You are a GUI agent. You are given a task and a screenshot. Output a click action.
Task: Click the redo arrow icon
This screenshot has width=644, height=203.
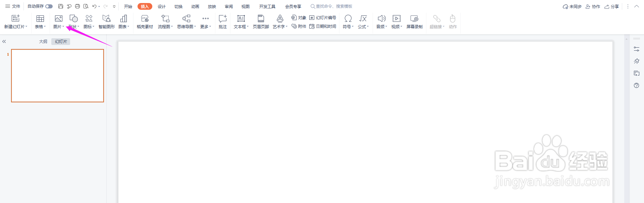(105, 6)
